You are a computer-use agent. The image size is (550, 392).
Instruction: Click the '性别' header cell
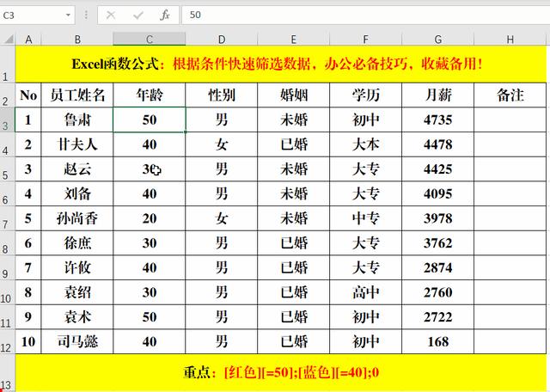[x=222, y=95]
